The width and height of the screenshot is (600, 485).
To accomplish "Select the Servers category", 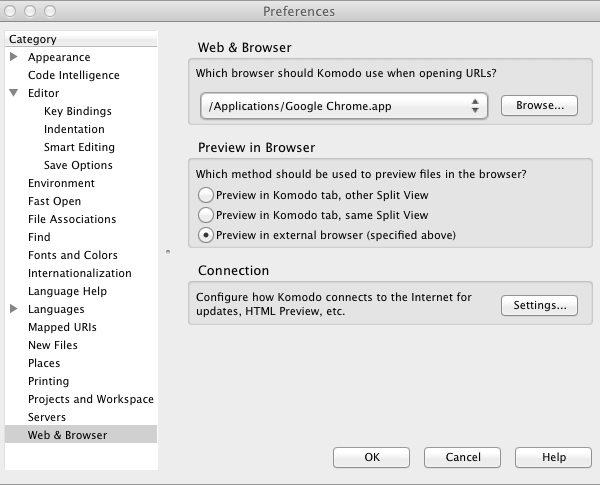I will (x=47, y=417).
